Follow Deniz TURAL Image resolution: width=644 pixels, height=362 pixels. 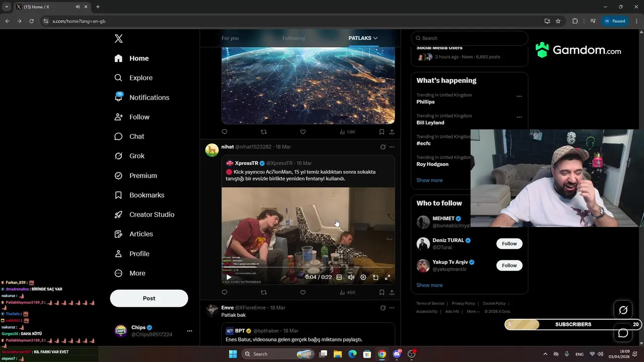(x=509, y=243)
